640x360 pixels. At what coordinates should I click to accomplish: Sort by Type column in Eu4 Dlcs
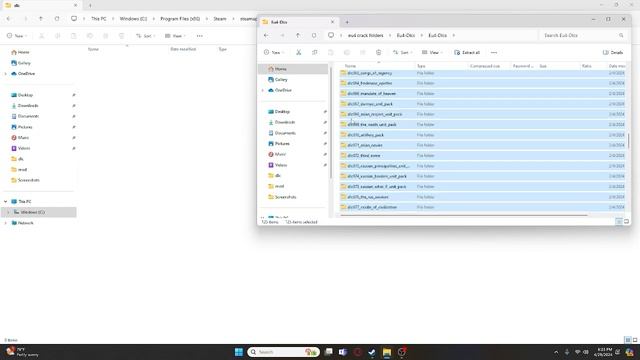421,66
